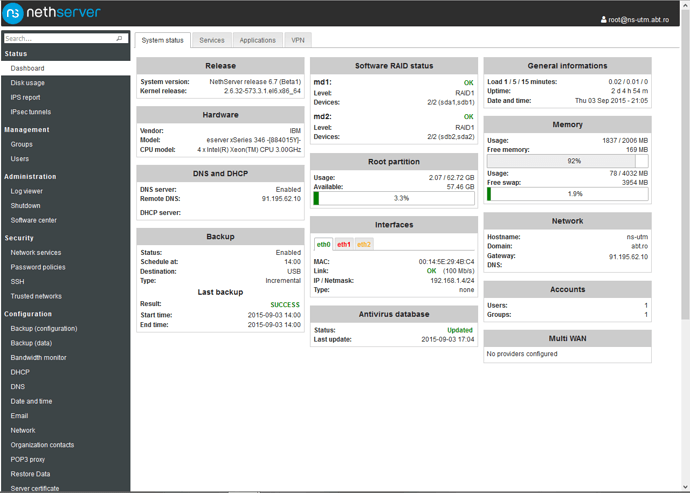Click the root partition 3.3% usage bar
The image size is (690, 493).
tap(394, 198)
